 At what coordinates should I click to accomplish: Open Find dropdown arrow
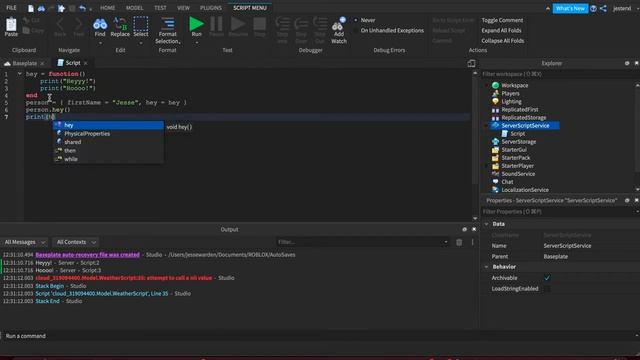pos(100,42)
